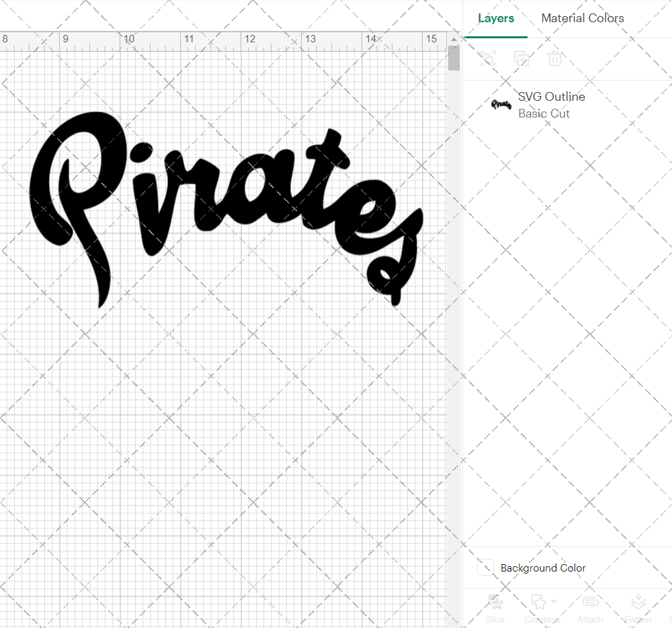The image size is (672, 628).
Task: Click the Flatten tool
Action: 638,609
